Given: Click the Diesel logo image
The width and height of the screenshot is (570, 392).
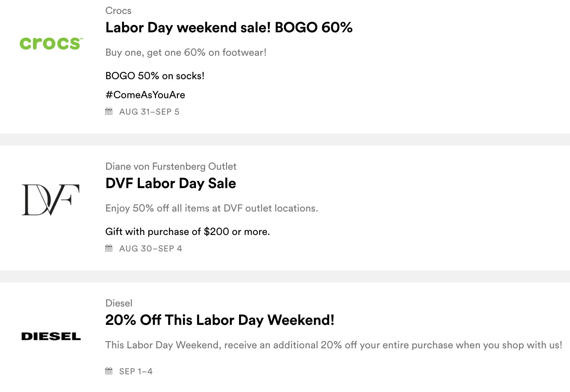Looking at the screenshot, I should (x=51, y=336).
